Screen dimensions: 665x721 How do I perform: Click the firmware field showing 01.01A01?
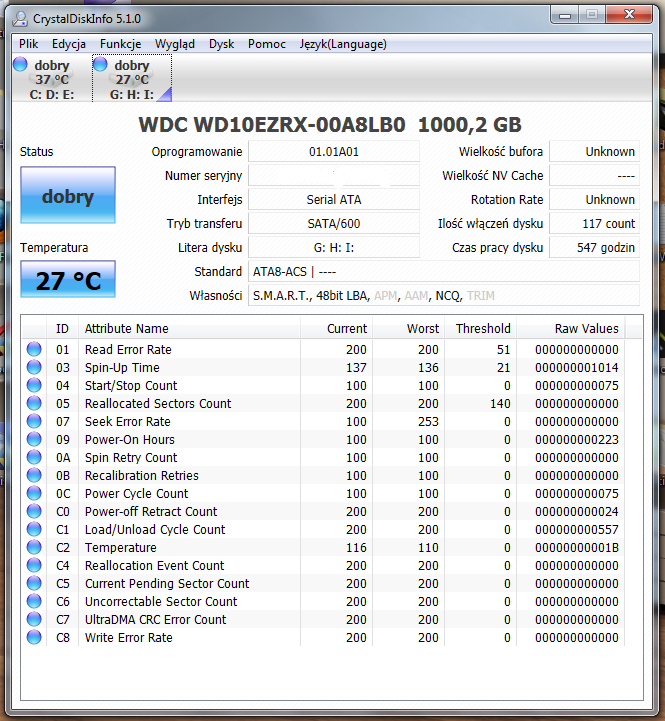tap(334, 152)
